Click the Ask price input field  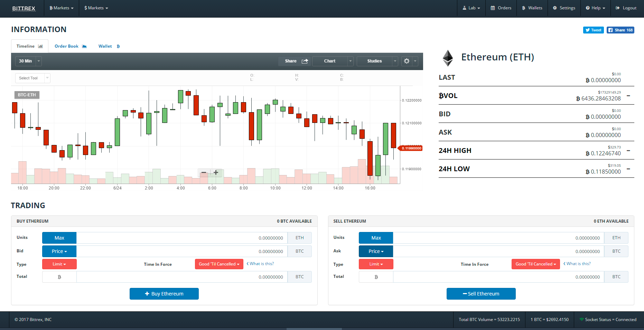tap(499, 251)
